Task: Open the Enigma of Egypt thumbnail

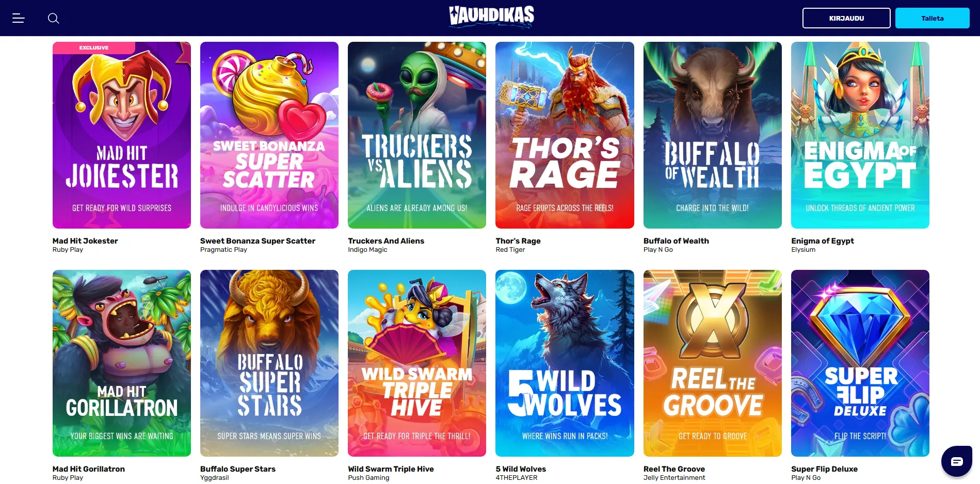Action: pyautogui.click(x=860, y=135)
